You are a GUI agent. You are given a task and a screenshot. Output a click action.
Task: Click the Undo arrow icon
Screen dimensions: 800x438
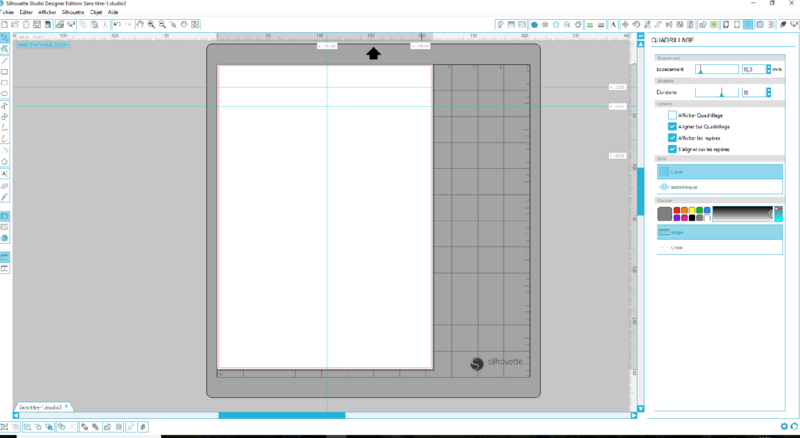point(117,25)
